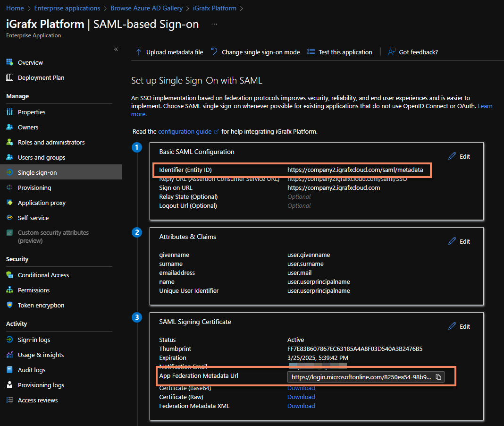Open the Overview page in sidebar
This screenshot has height=426, width=504.
pos(30,62)
